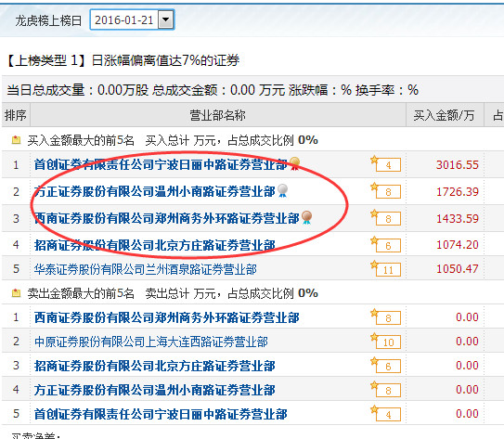Open 华泰证券兰州酒泉路证券营业部 link
The width and height of the screenshot is (504, 439).
146,269
